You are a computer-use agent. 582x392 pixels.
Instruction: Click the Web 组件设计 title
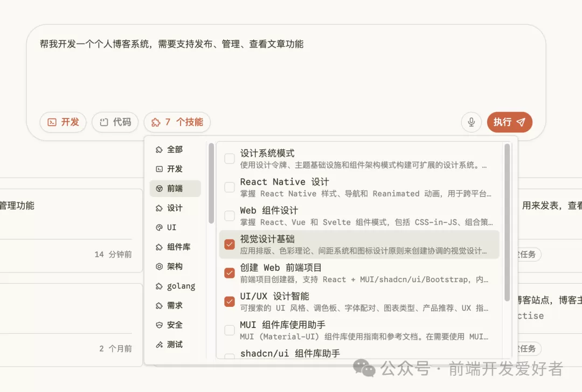(x=269, y=211)
